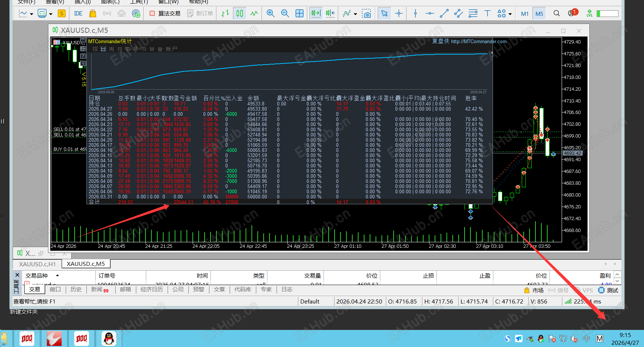Switch to the XAUUSD.c,H1 chart tab

pos(37,264)
